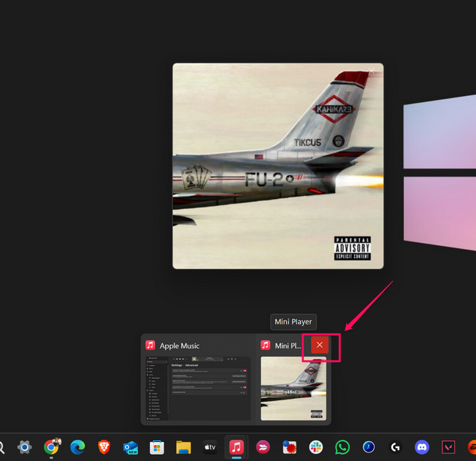Open Microsoft Store from the taskbar
476x461 pixels.
[157, 447]
